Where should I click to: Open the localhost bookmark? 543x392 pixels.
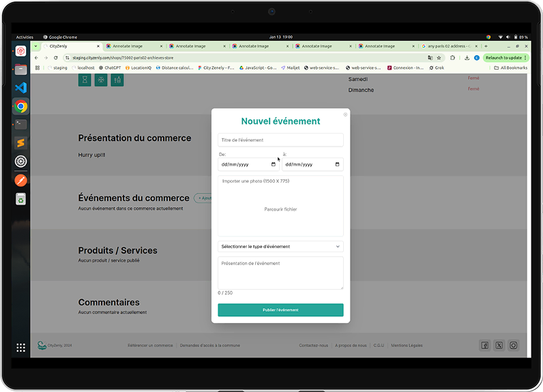(83, 67)
